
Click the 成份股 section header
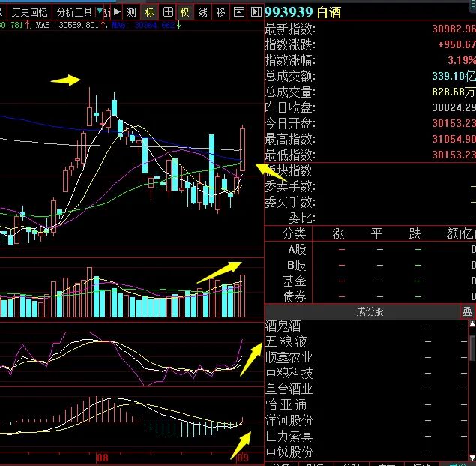click(370, 311)
